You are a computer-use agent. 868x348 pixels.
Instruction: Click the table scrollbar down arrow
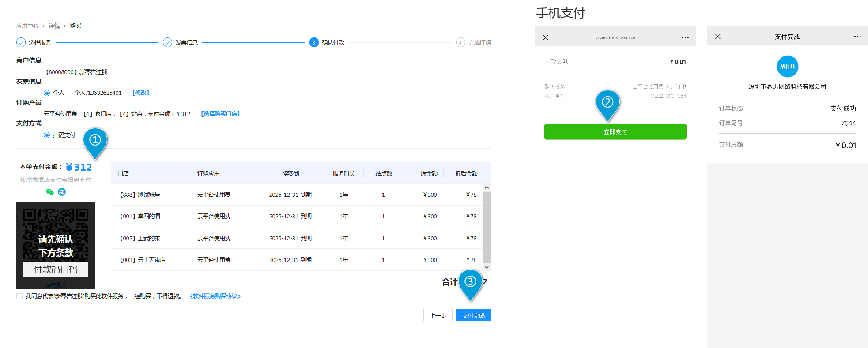pyautogui.click(x=487, y=267)
